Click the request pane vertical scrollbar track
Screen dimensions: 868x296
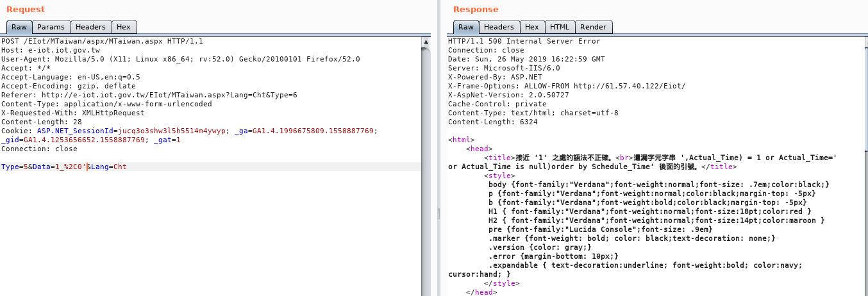pyautogui.click(x=426, y=170)
